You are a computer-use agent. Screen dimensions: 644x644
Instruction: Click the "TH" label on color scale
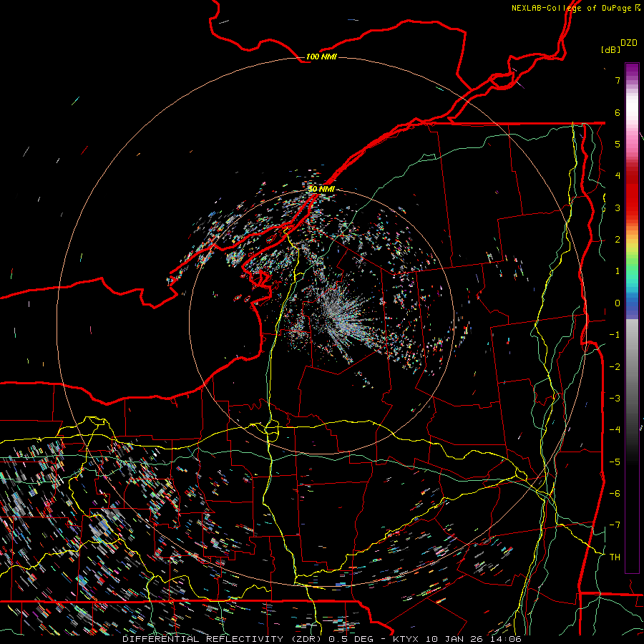[615, 557]
